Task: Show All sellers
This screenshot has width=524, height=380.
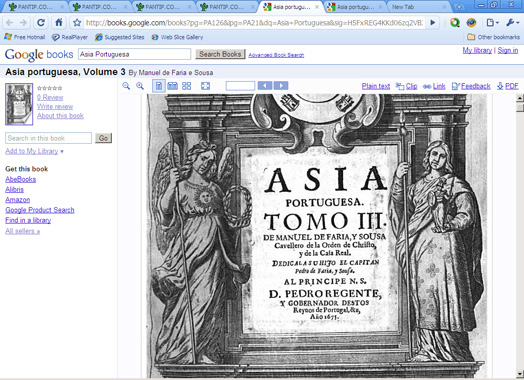Action: click(22, 231)
